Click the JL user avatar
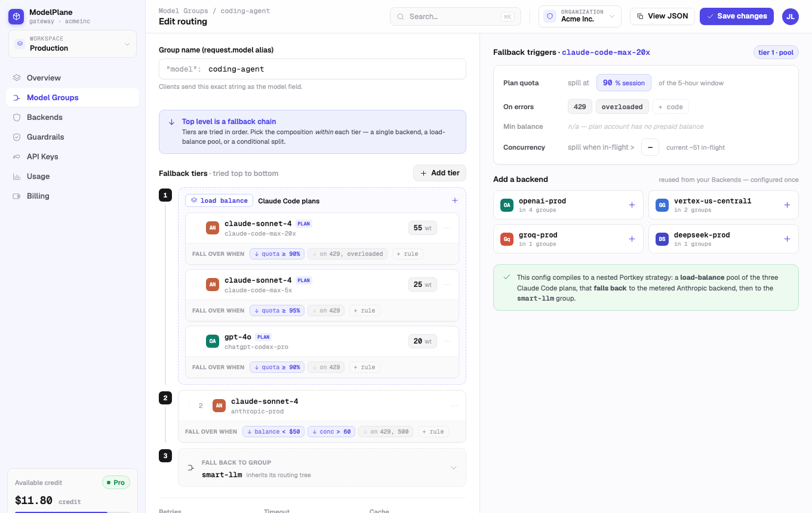The width and height of the screenshot is (812, 513). [791, 17]
